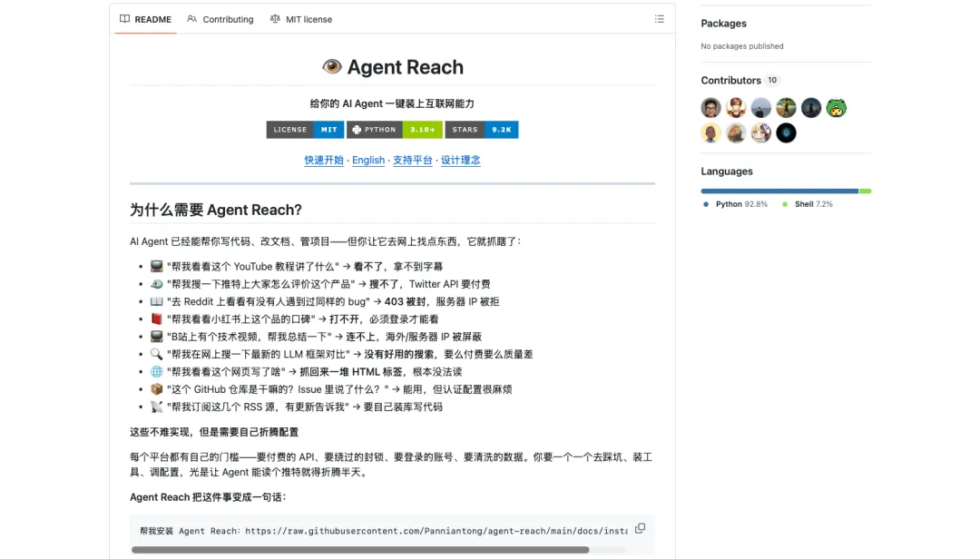The image size is (980, 559).
Task: Open the Contributors heading link
Action: 730,80
